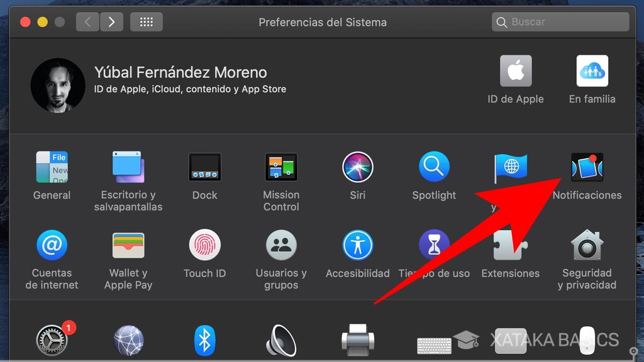Open Escritorio y salvapantallas settings
644x362 pixels.
(x=128, y=167)
